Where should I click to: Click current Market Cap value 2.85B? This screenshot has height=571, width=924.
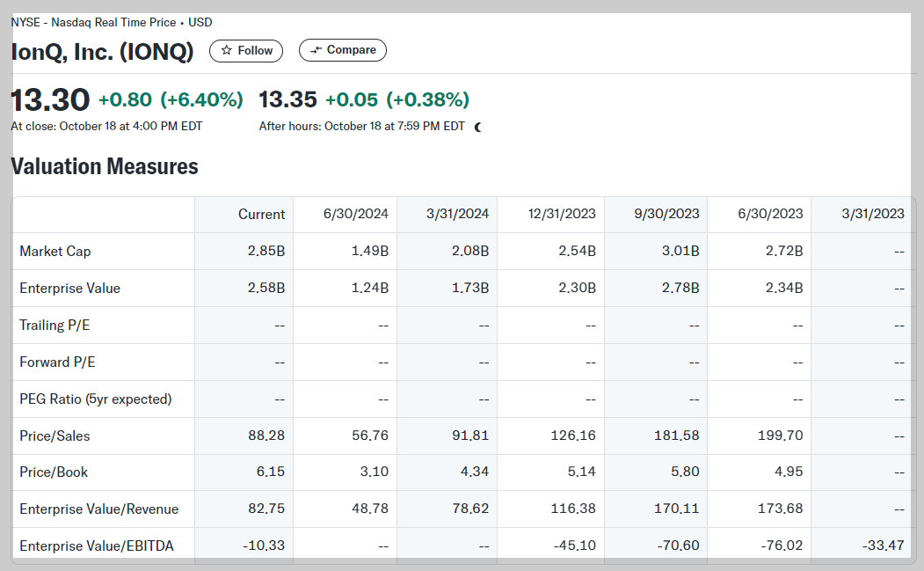(266, 251)
